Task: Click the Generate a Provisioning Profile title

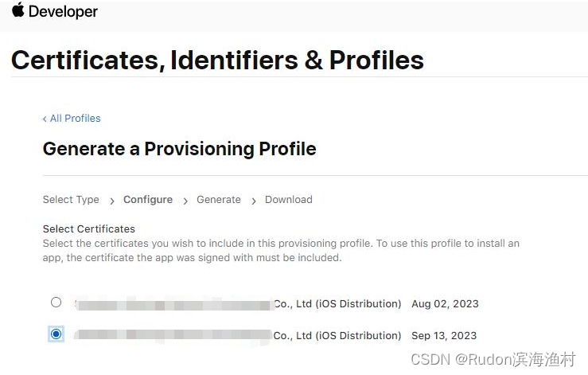Action: 179,149
